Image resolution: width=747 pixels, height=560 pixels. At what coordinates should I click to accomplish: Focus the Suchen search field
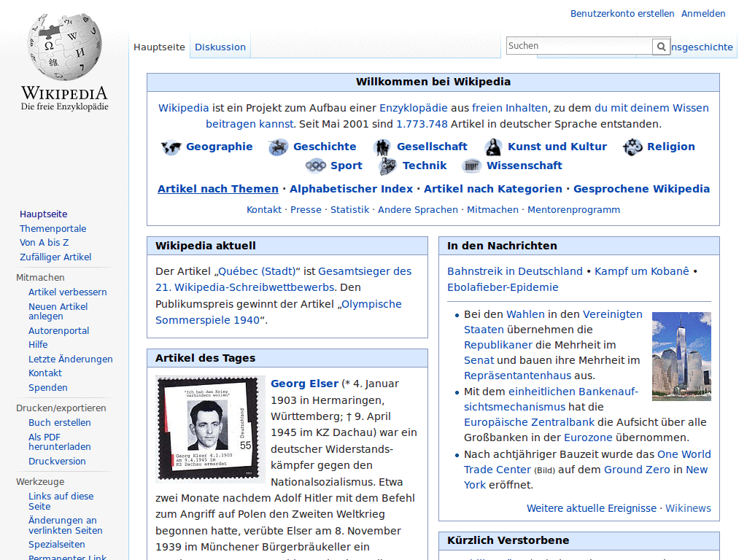click(x=579, y=46)
